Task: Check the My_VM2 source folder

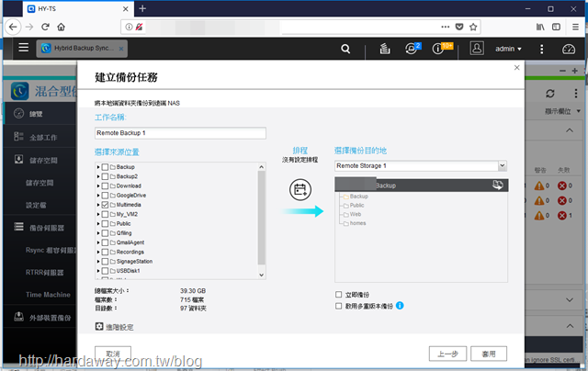Action: pyautogui.click(x=105, y=214)
